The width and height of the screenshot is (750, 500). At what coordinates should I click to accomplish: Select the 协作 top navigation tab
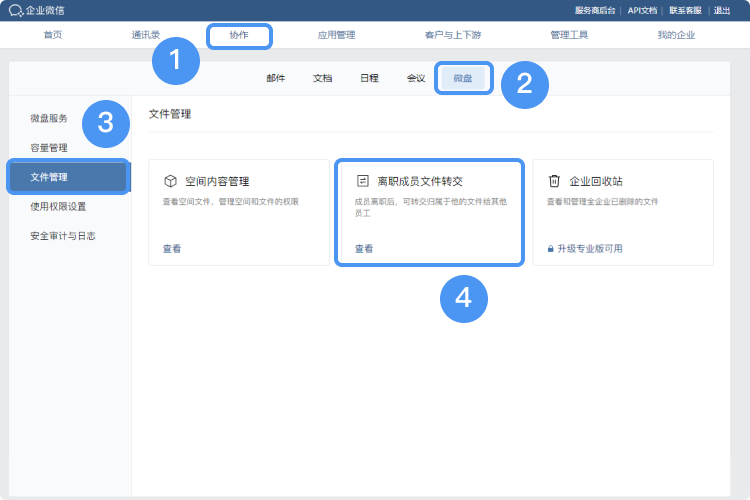pyautogui.click(x=239, y=35)
